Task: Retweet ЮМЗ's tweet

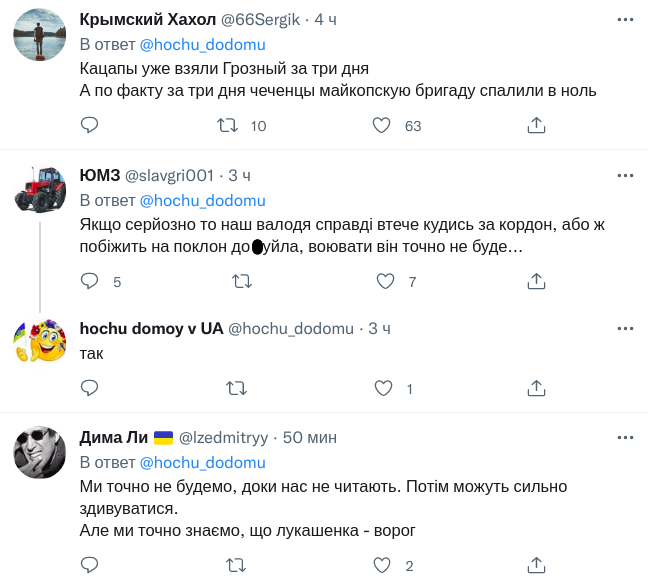Action: 241,281
